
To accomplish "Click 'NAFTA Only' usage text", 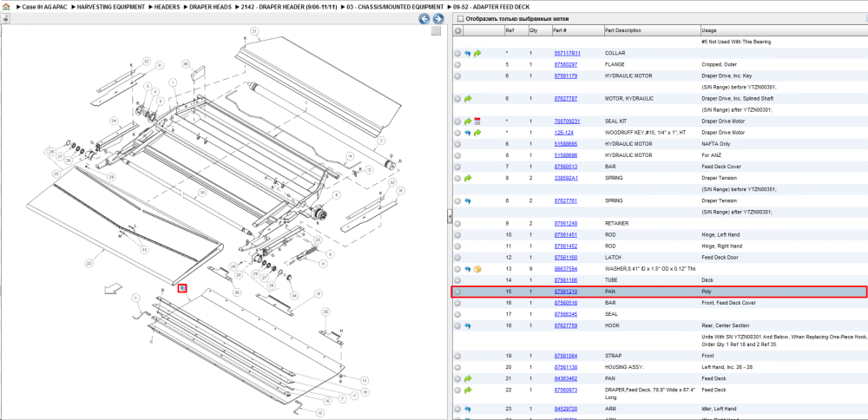I will [x=715, y=144].
